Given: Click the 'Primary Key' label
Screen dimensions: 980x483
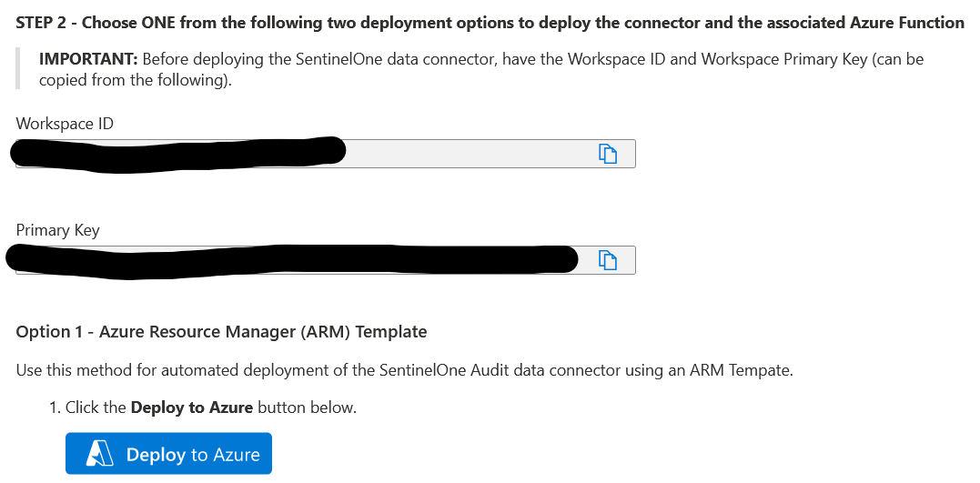Looking at the screenshot, I should 57,230.
